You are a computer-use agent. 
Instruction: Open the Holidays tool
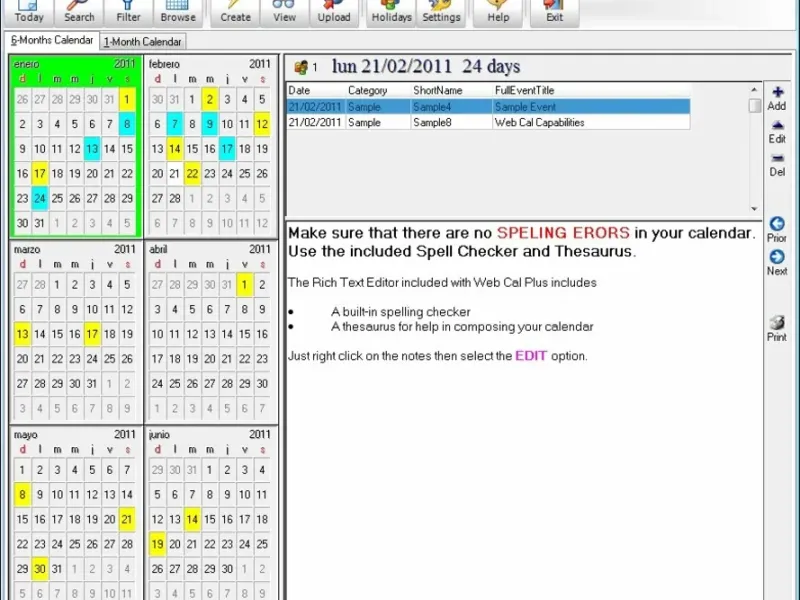pyautogui.click(x=391, y=12)
